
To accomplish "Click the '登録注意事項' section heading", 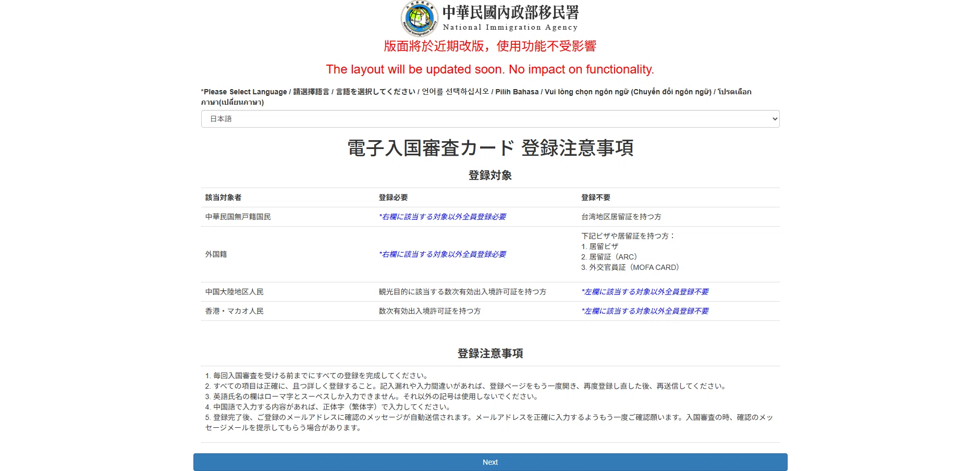I will pos(490,354).
